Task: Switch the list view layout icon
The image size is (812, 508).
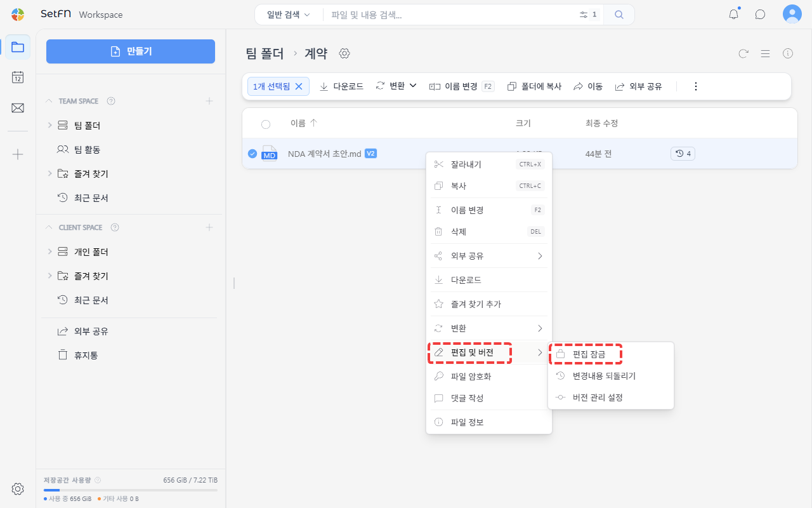Action: [x=766, y=53]
